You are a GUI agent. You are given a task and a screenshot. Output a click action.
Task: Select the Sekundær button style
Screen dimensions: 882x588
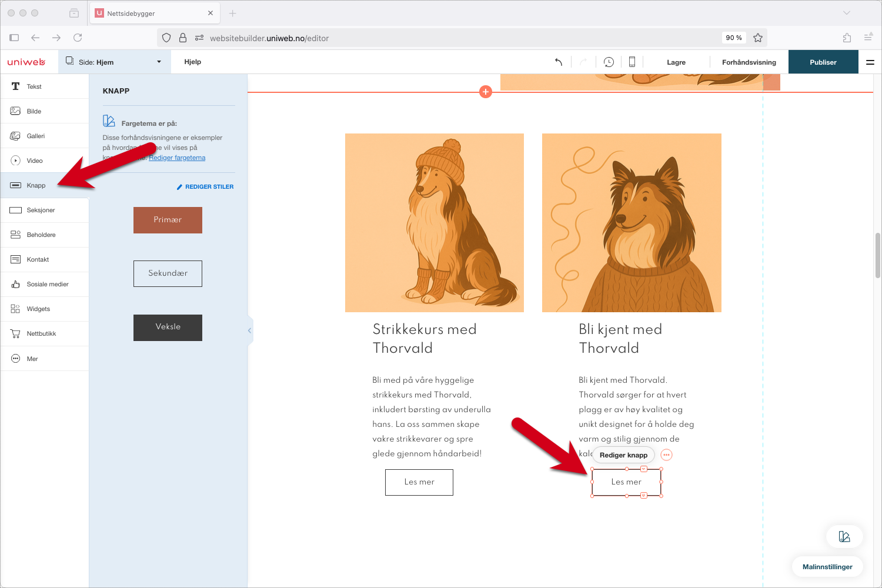pyautogui.click(x=168, y=273)
